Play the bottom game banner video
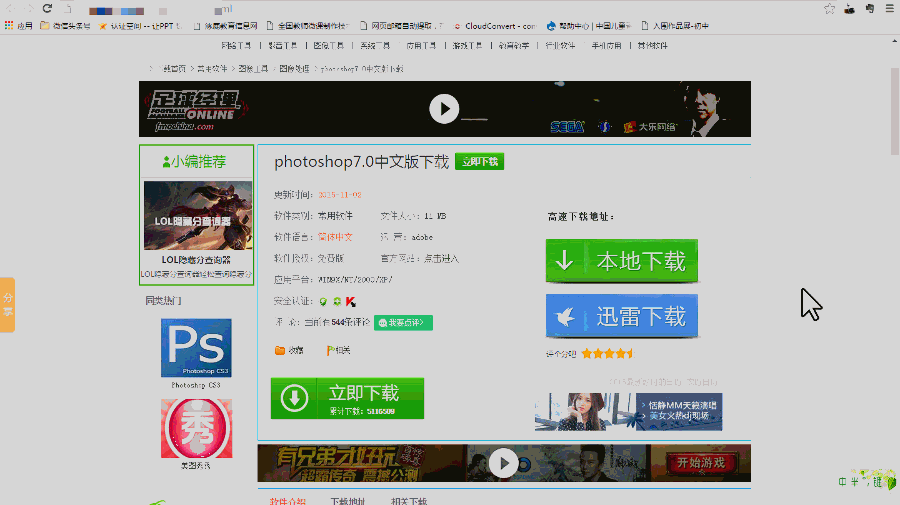The image size is (900, 505). point(503,462)
